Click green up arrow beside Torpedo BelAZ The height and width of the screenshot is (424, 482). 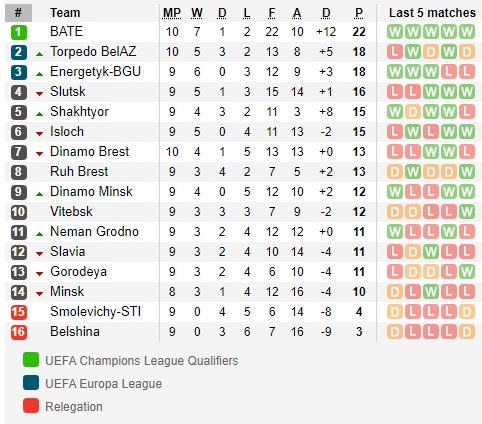coord(39,54)
